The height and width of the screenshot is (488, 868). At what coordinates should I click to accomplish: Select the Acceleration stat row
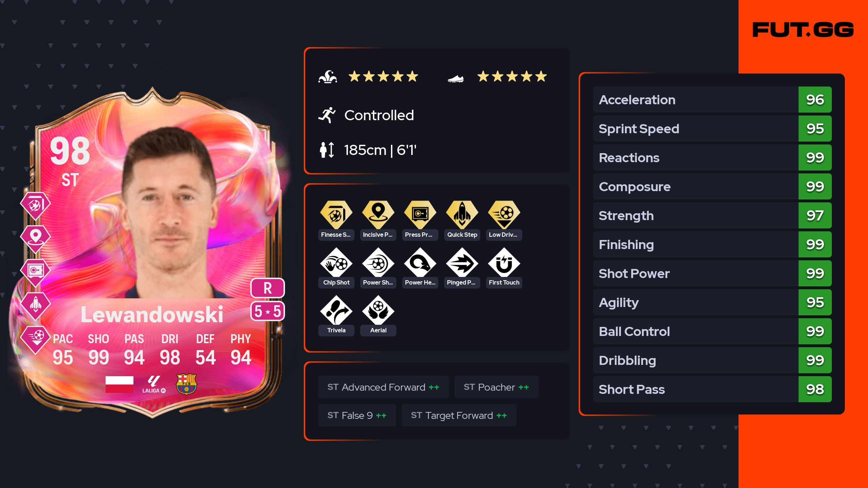tap(712, 100)
